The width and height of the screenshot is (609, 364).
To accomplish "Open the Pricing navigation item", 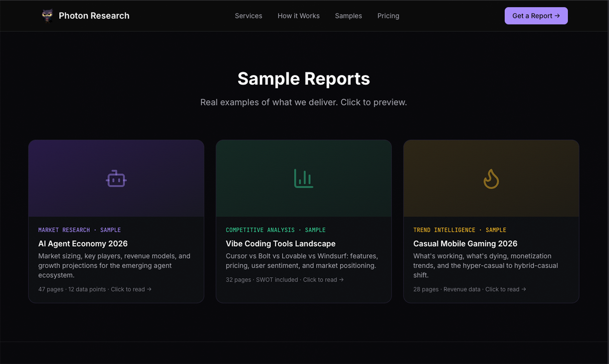I will point(388,15).
